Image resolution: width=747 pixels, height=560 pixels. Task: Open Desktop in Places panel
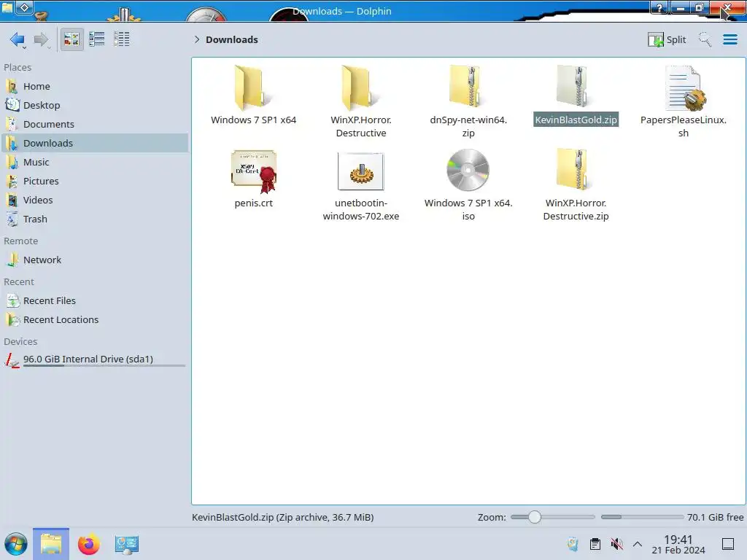coord(94,105)
